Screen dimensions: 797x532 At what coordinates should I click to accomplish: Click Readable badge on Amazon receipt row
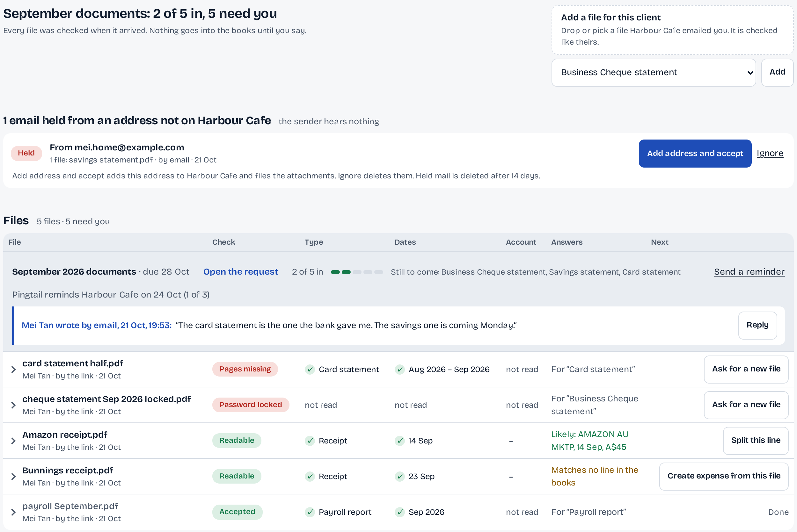[237, 440]
